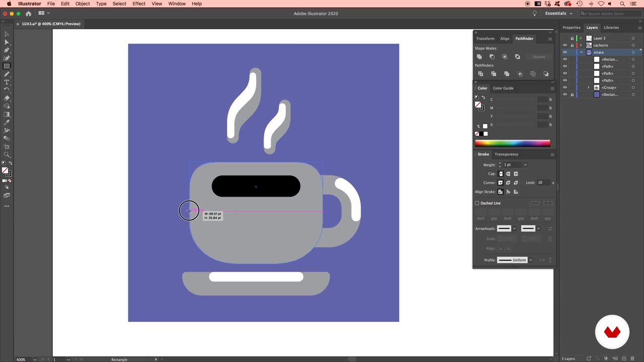
Task: Click the Unite shape mode icon
Action: tap(479, 57)
